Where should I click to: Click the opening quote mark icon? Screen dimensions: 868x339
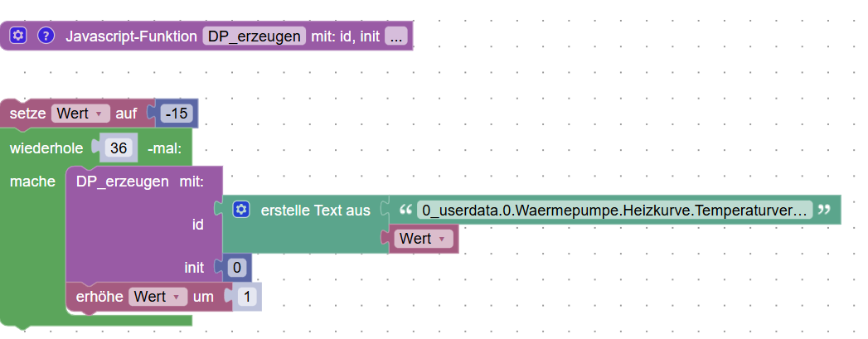coord(405,211)
